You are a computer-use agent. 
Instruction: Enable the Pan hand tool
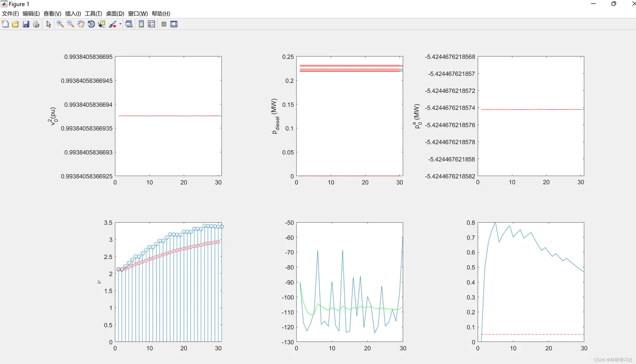coord(81,24)
